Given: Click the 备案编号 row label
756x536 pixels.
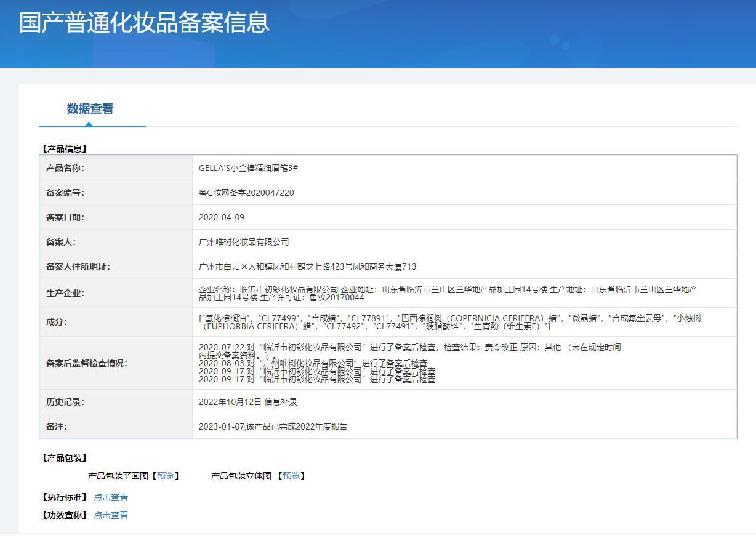Looking at the screenshot, I should [x=65, y=193].
